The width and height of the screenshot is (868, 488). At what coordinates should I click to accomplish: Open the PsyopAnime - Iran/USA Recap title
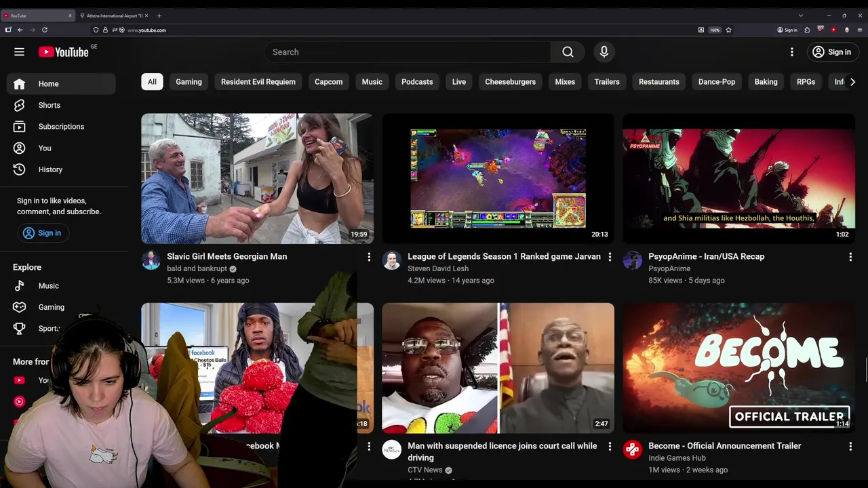pyautogui.click(x=707, y=257)
